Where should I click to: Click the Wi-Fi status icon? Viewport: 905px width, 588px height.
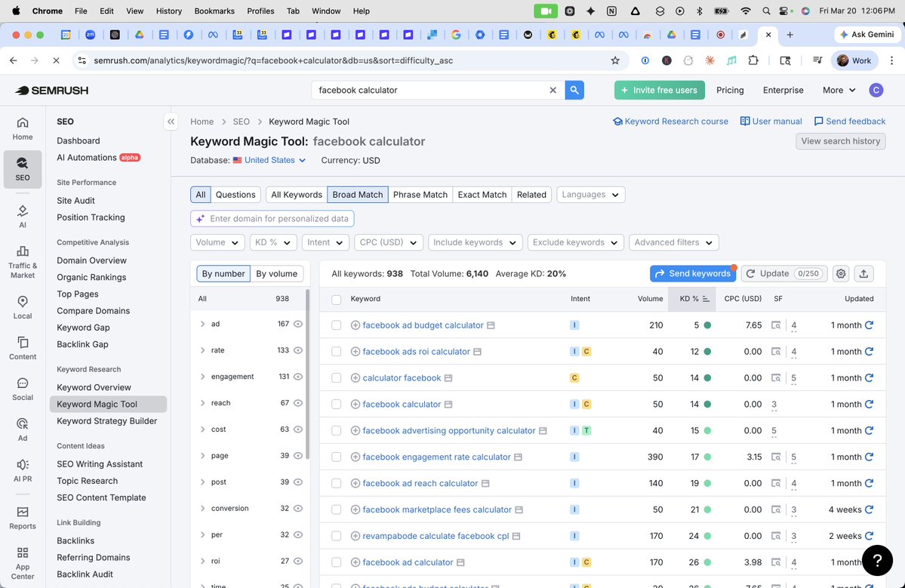746,11
